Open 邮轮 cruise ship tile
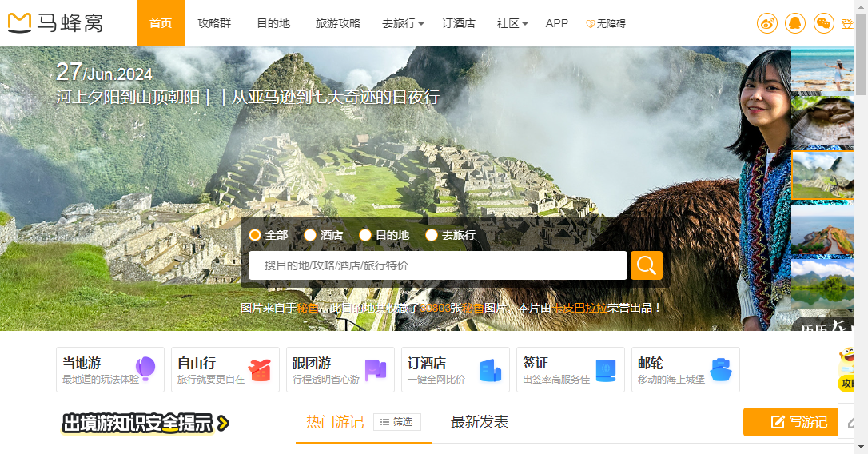The height and width of the screenshot is (454, 868). pyautogui.click(x=686, y=369)
